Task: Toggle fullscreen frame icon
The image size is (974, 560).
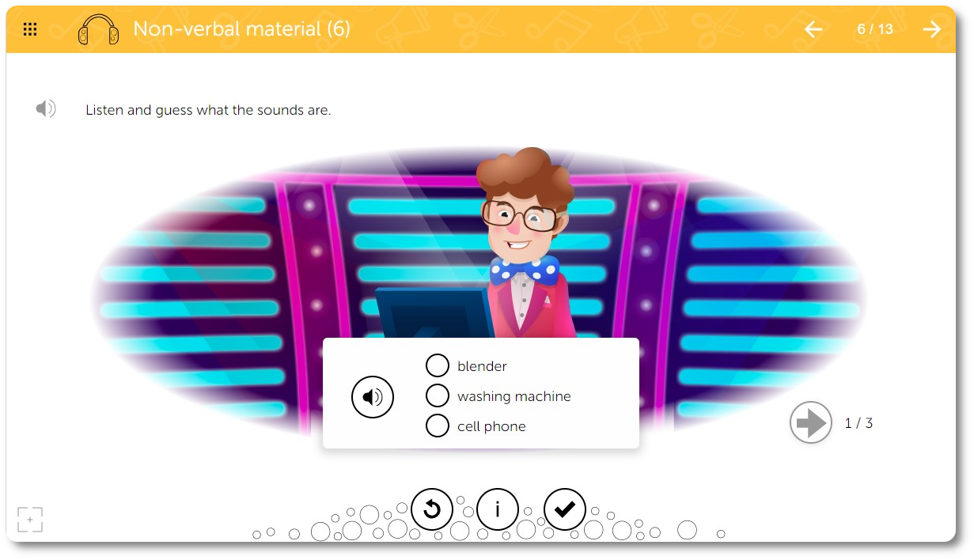Action: [x=30, y=520]
